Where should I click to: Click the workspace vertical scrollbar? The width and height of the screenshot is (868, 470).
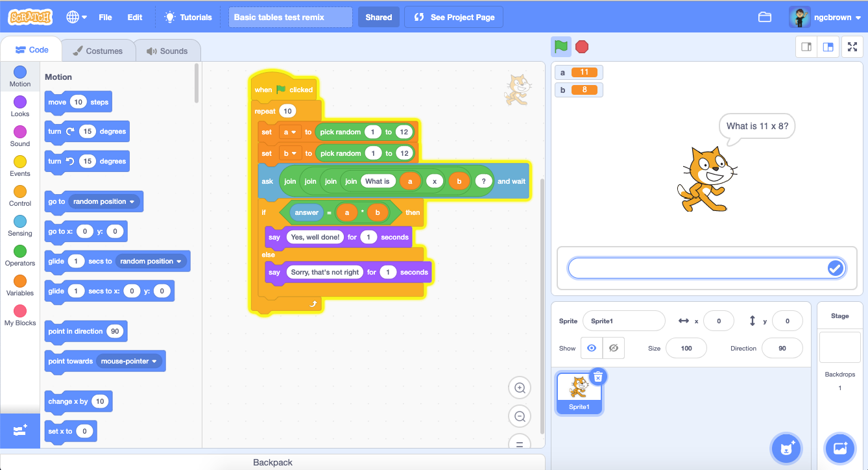[542, 305]
